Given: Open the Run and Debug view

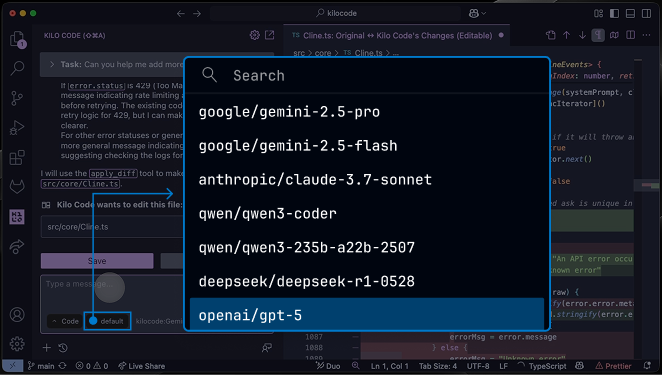Looking at the screenshot, I should click(17, 127).
